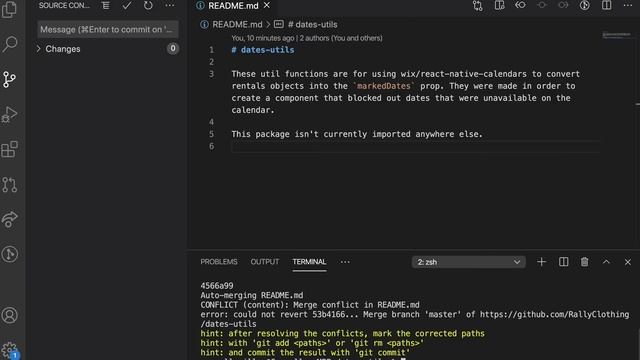Screen dimensions: 640x360
Task: Click the `markedDates` inline code text
Action: pyautogui.click(x=383, y=86)
